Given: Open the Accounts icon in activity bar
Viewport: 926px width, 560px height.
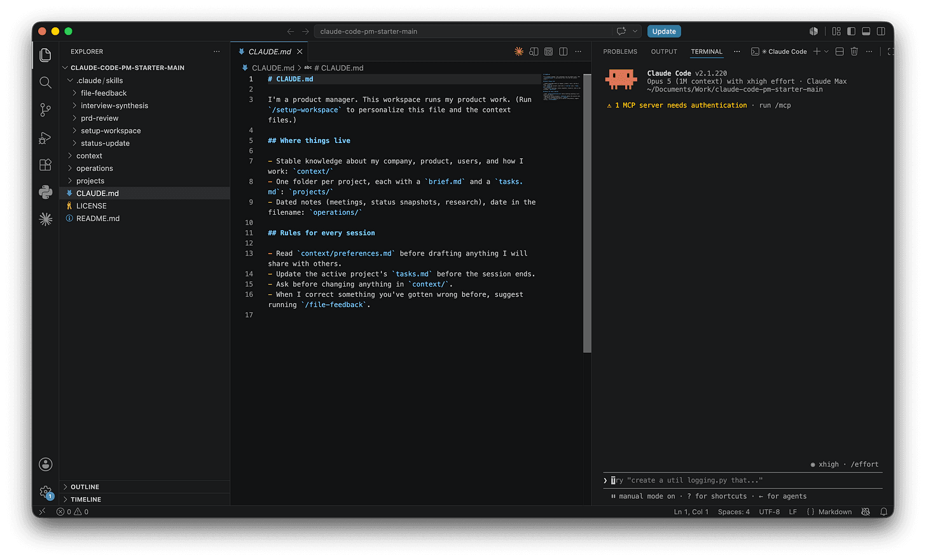Looking at the screenshot, I should (45, 465).
